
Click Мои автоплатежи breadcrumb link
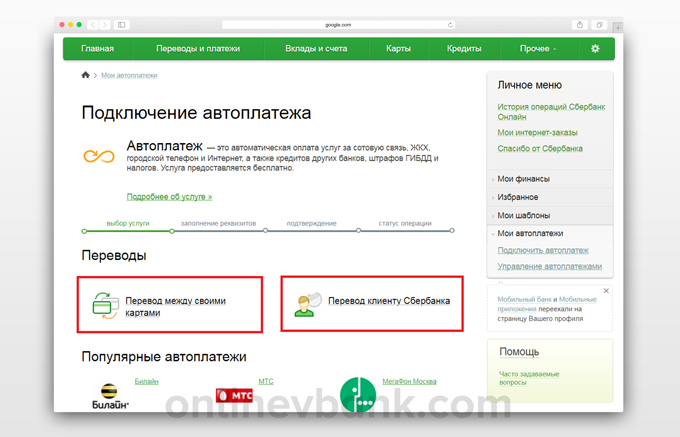(x=129, y=75)
